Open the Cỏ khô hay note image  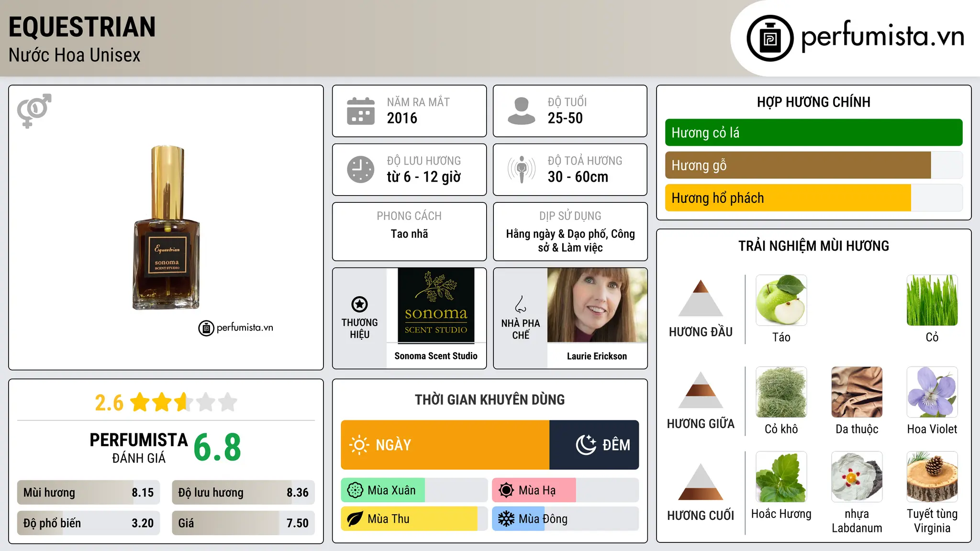781,392
